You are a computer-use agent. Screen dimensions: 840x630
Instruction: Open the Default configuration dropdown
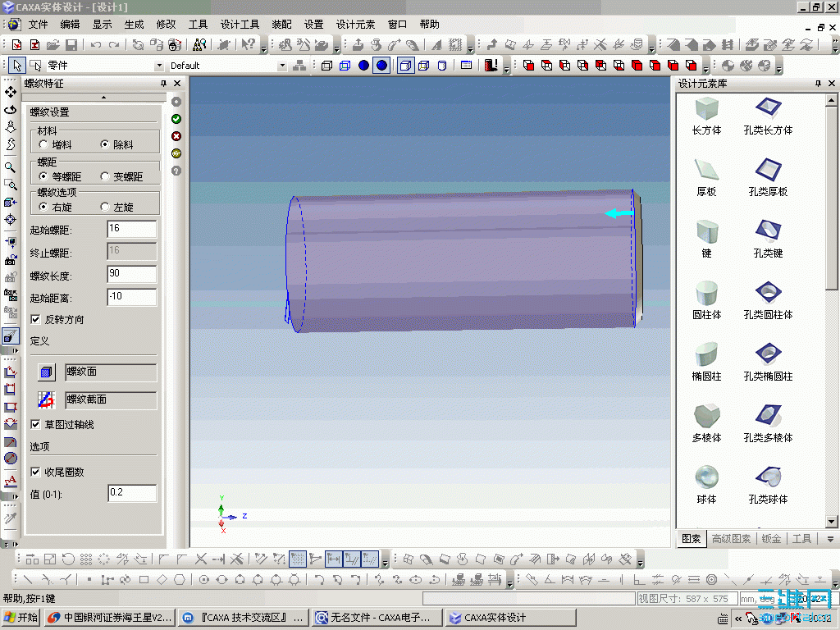coord(282,66)
